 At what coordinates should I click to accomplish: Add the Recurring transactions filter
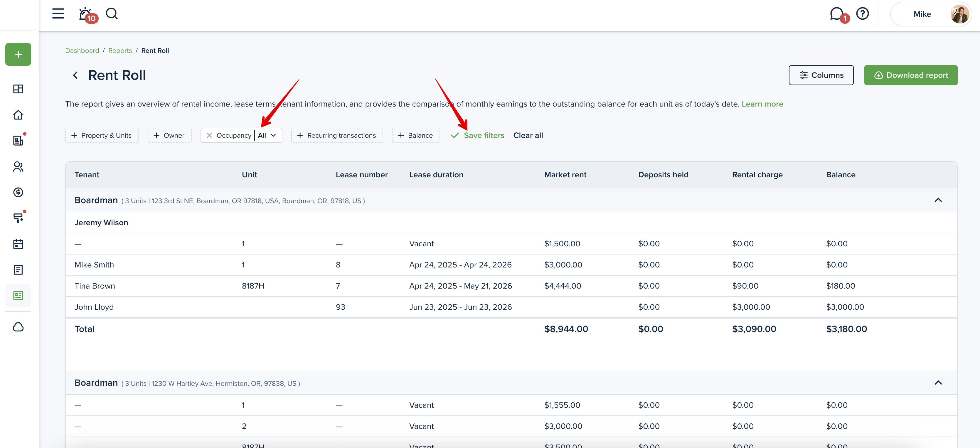point(337,135)
